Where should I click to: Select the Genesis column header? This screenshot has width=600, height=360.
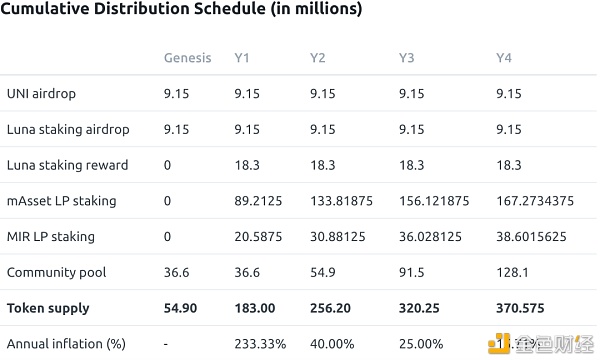pos(188,58)
